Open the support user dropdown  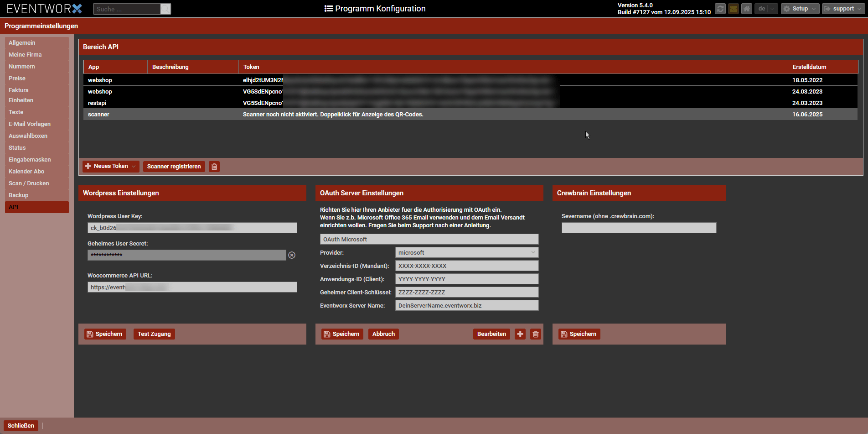843,9
